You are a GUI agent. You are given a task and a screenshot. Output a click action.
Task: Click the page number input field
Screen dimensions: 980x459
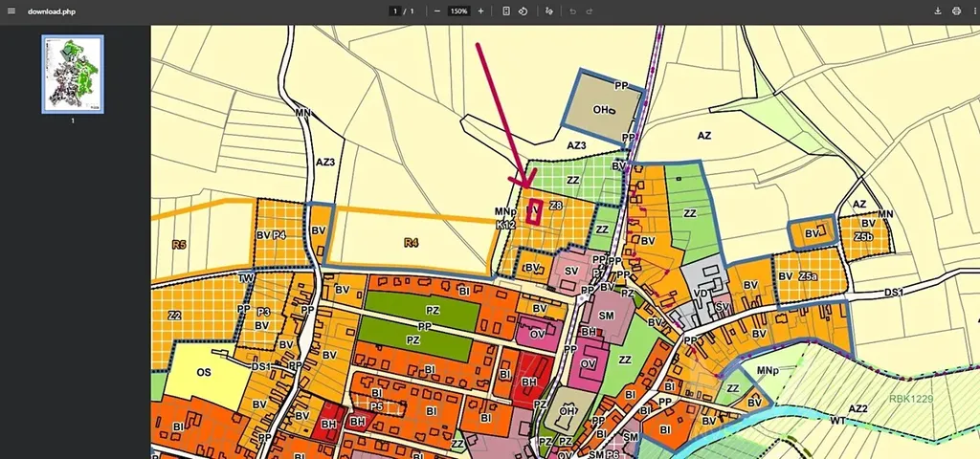pyautogui.click(x=395, y=11)
